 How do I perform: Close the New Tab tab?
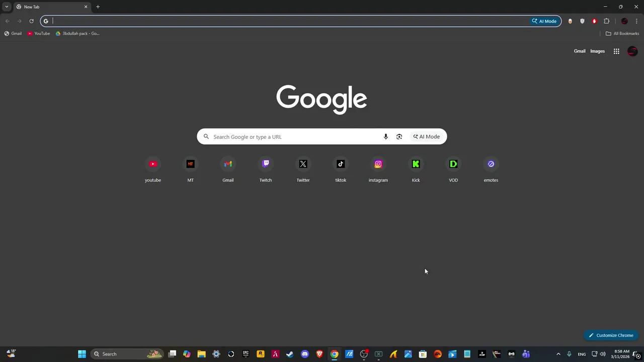(x=86, y=7)
